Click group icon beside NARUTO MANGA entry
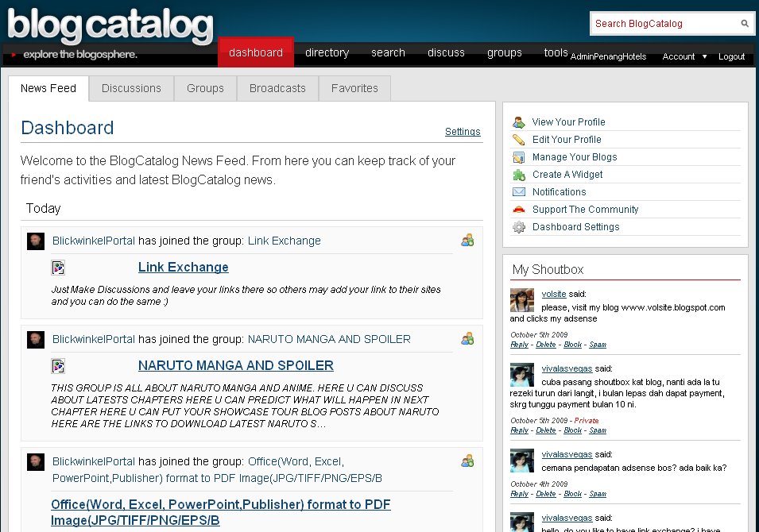The image size is (759, 532). pyautogui.click(x=467, y=338)
